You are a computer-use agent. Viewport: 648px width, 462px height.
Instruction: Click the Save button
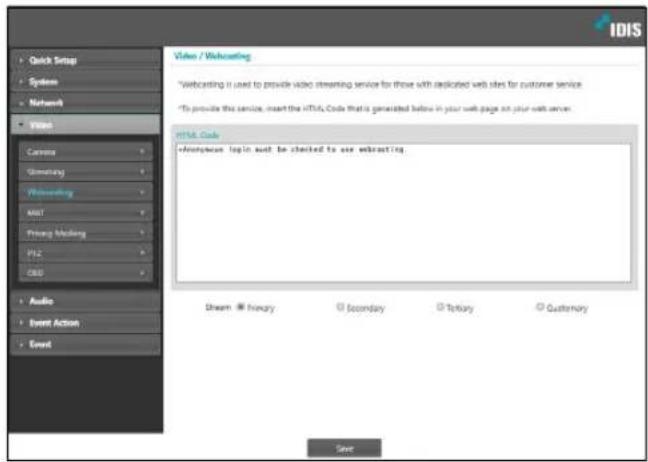point(344,448)
